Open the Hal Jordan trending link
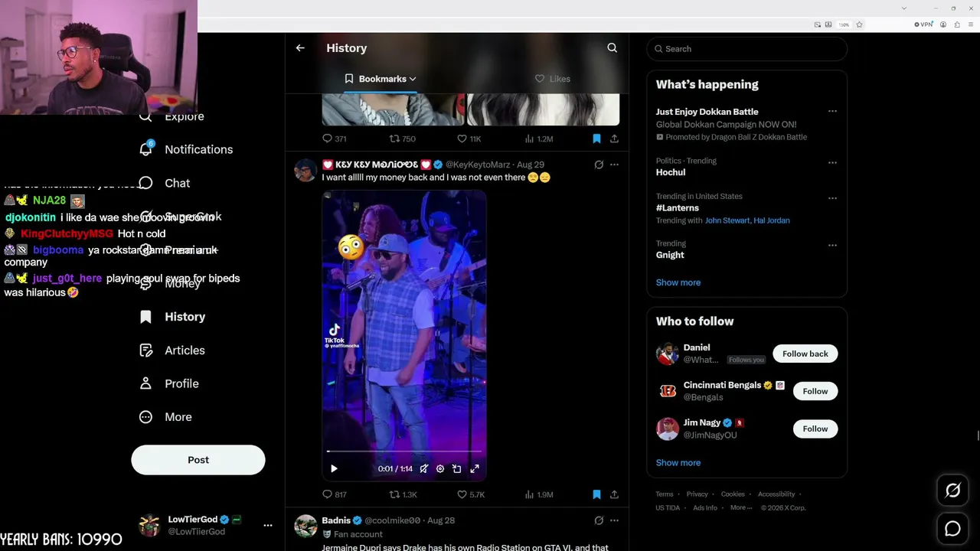Screen dimensions: 980x551 [772, 220]
